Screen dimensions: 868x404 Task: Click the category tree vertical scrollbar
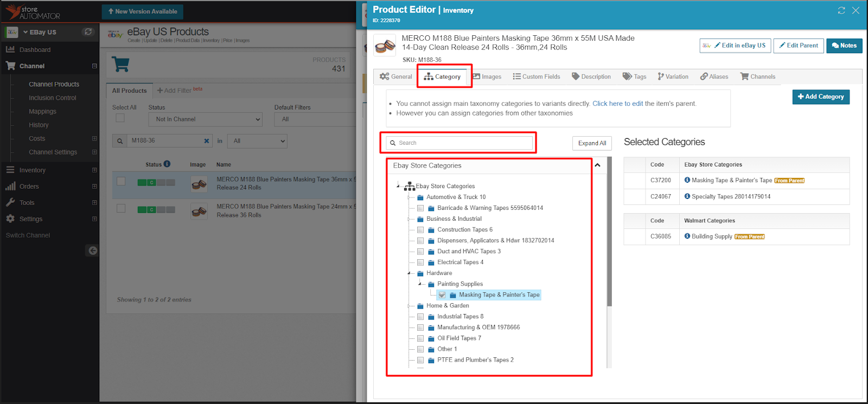609,232
